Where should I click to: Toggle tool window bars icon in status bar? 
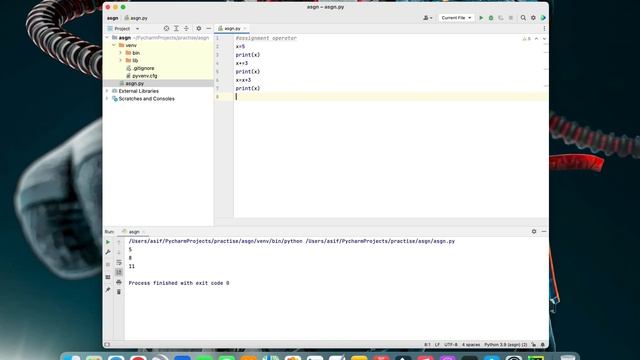(107, 344)
